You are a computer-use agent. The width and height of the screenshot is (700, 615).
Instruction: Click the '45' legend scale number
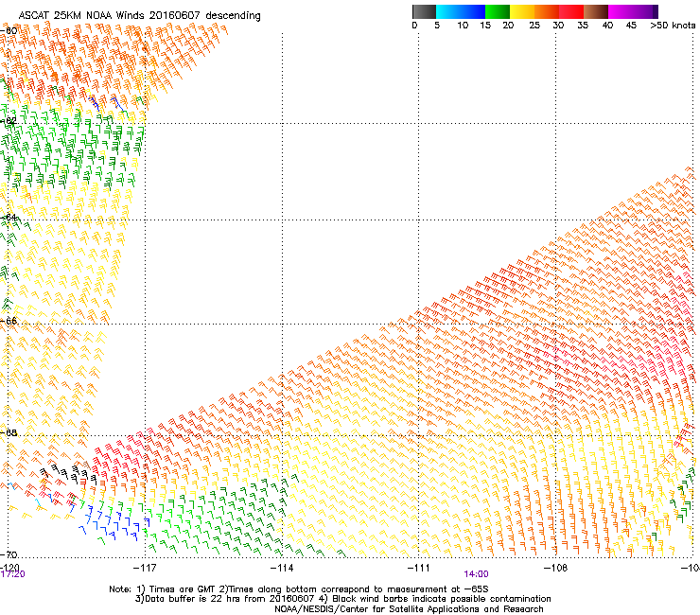[631, 26]
